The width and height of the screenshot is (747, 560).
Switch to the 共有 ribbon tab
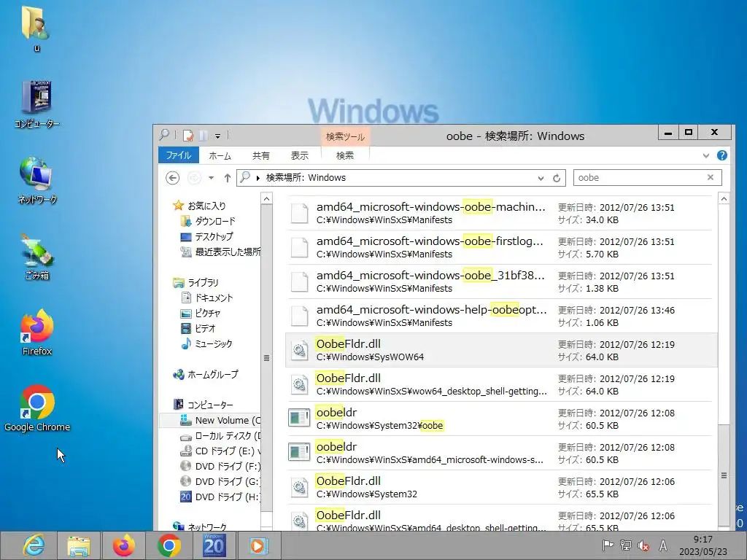pos(260,156)
